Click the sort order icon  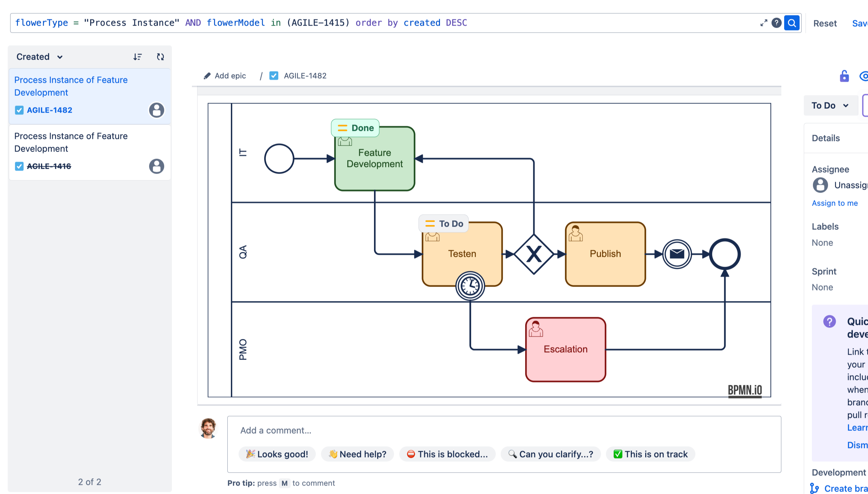tap(138, 57)
